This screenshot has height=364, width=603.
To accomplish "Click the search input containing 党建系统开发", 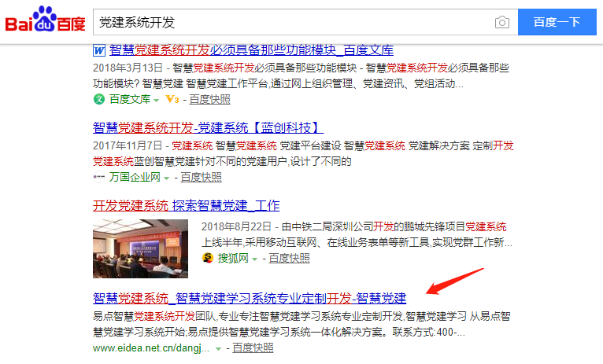I will pyautogui.click(x=294, y=22).
